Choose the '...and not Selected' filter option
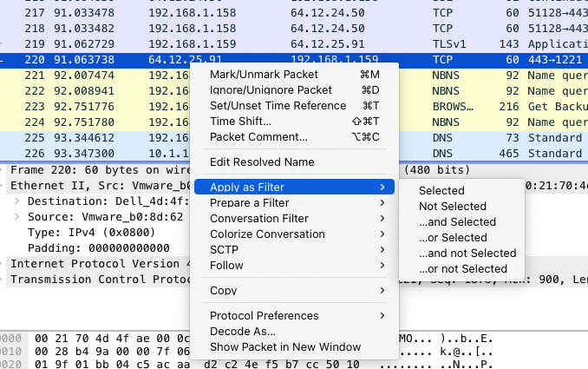Image resolution: width=588 pixels, height=369 pixels. [x=467, y=254]
